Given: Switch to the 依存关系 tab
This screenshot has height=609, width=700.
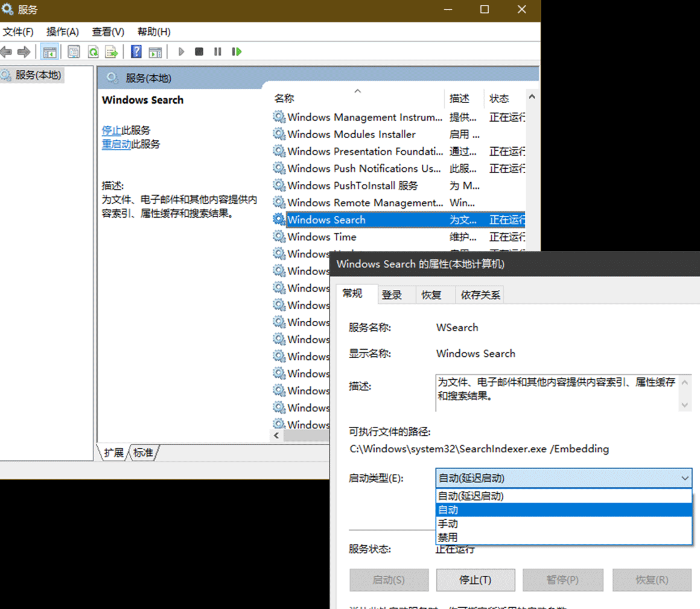Looking at the screenshot, I should click(480, 295).
